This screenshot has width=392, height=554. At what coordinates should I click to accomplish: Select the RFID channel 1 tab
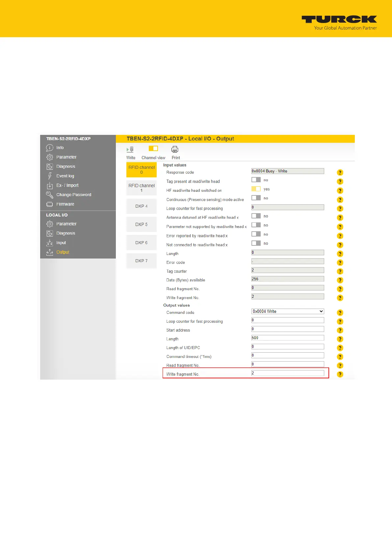tap(142, 188)
